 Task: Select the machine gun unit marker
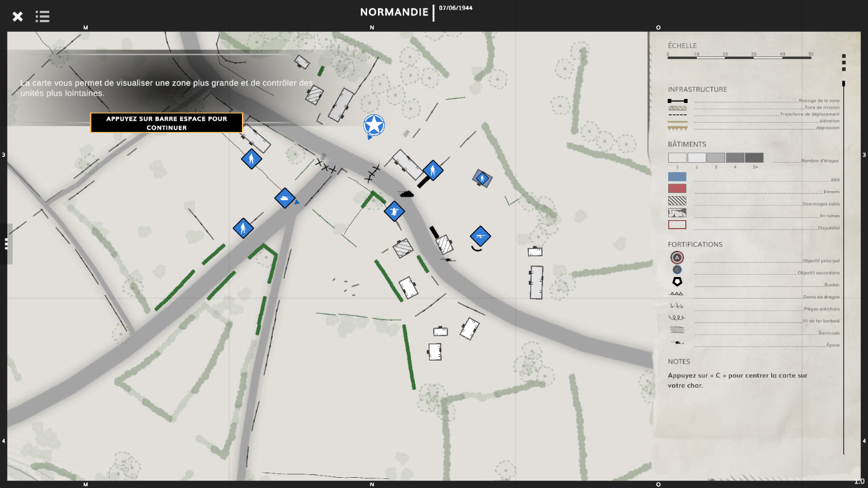(480, 236)
